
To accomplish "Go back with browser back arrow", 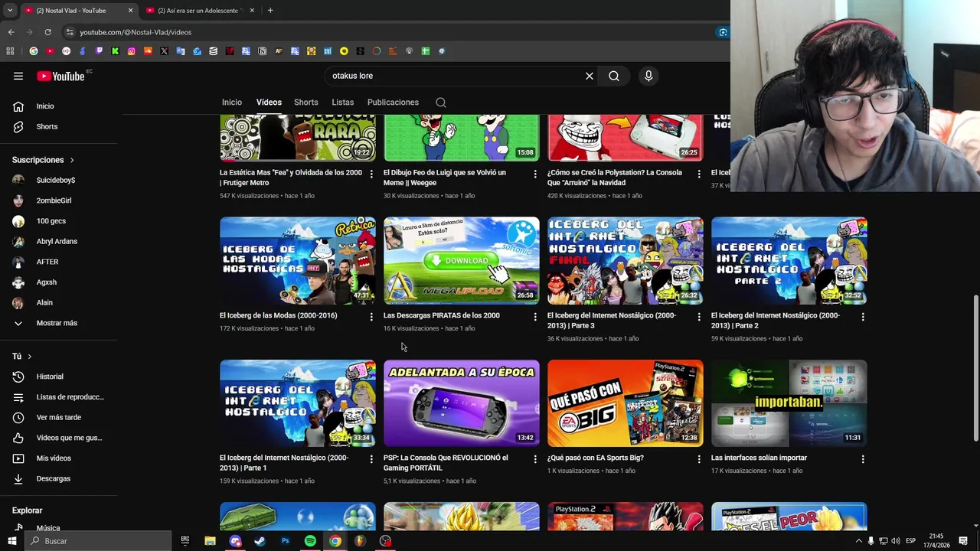I will tap(11, 32).
